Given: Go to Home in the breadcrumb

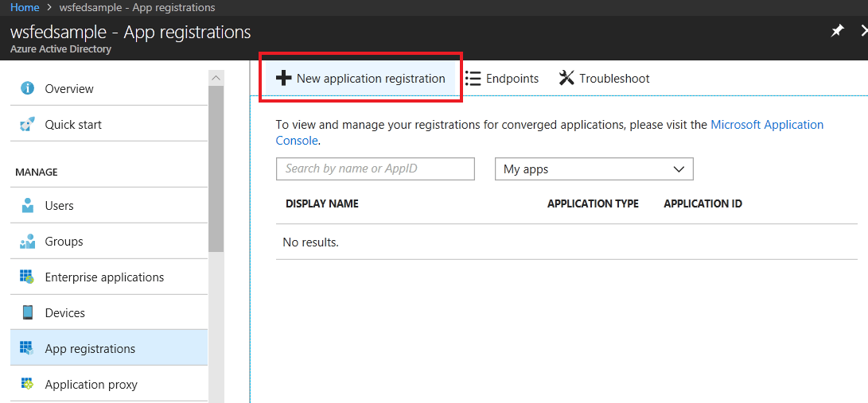Looking at the screenshot, I should 25,8.
